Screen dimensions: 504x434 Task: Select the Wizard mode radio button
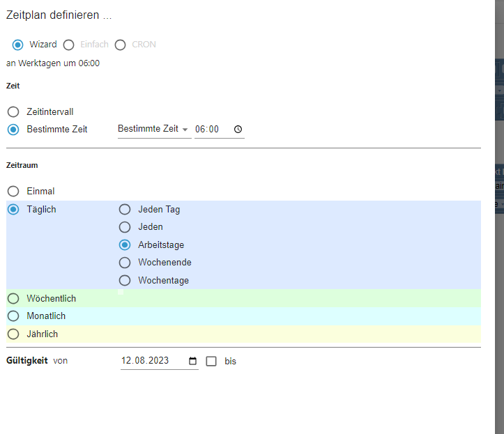tap(18, 45)
